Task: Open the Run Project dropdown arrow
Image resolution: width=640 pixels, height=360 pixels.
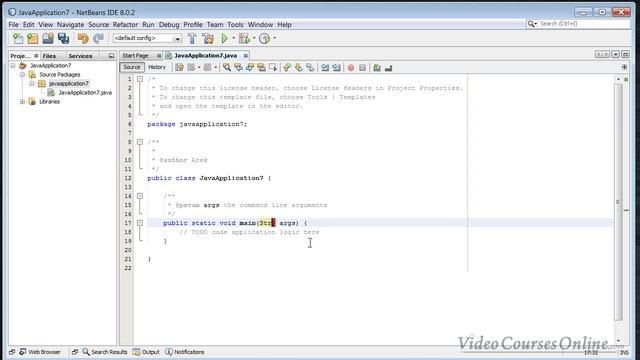Action: [233, 38]
